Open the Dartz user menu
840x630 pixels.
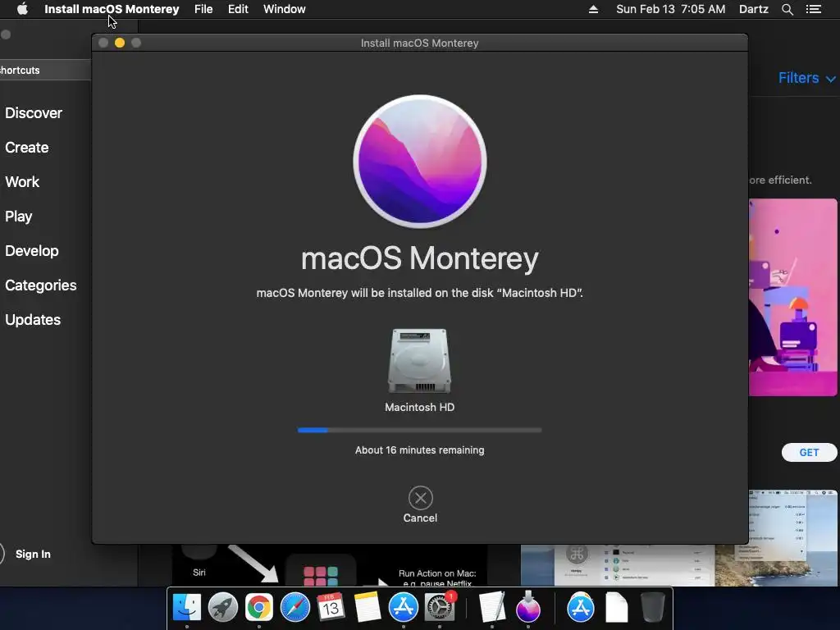[x=753, y=9]
